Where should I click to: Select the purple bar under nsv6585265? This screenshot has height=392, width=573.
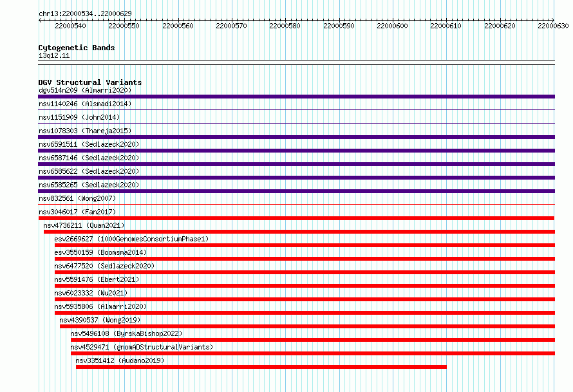[x=296, y=191]
